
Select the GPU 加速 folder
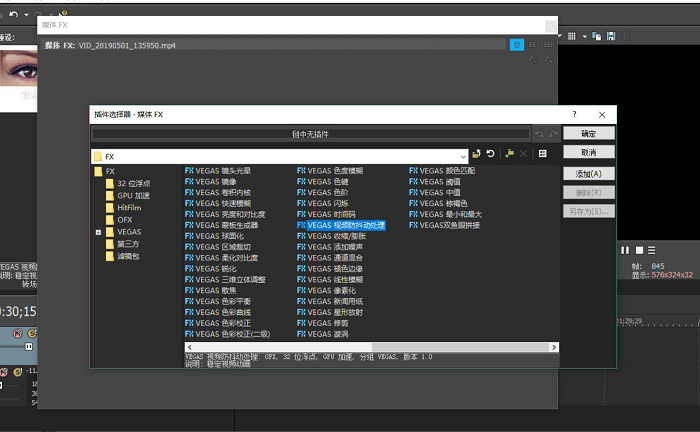coord(128,195)
